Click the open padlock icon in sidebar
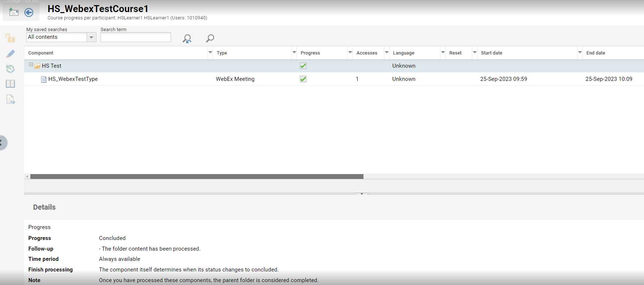Screen dimensions: 644x285 10,38
